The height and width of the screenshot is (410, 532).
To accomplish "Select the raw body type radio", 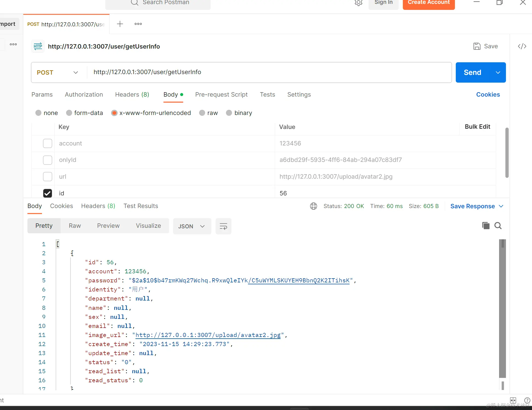I will (202, 113).
